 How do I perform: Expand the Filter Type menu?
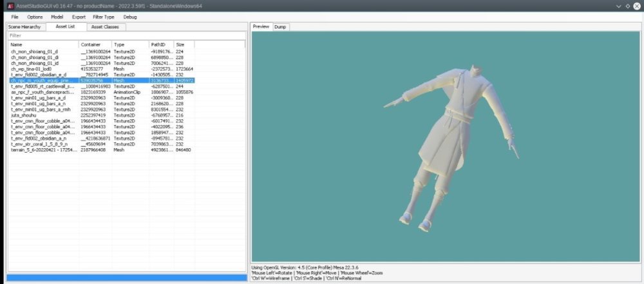click(x=103, y=17)
